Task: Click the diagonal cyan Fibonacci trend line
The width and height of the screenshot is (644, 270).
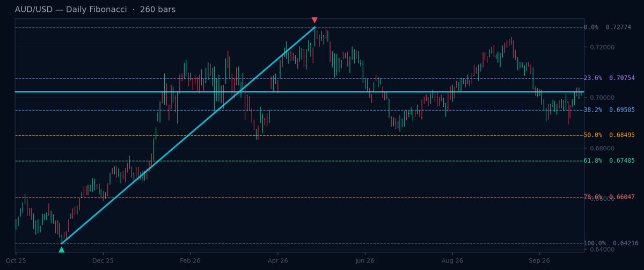Action: [x=188, y=135]
